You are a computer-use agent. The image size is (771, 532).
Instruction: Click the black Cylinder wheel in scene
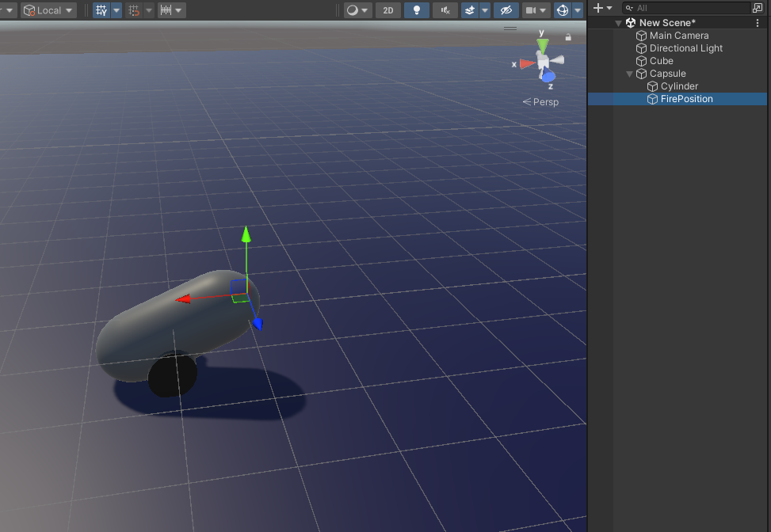[x=172, y=374]
